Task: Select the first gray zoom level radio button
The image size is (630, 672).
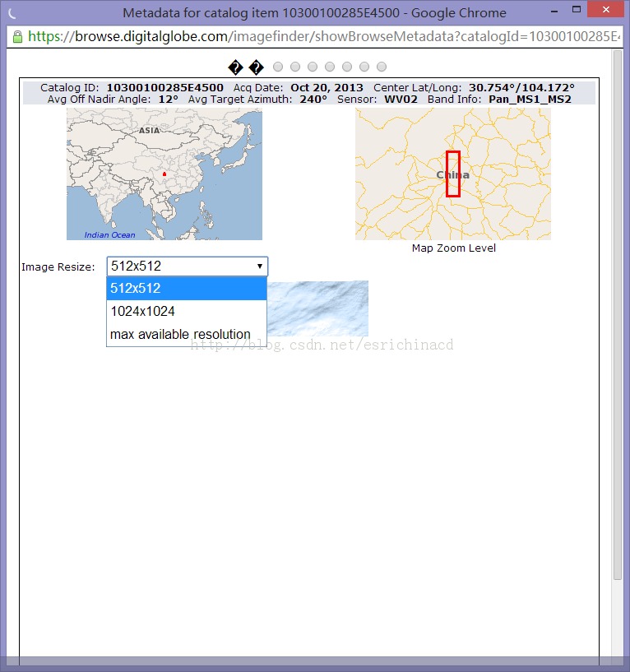Action: (x=278, y=67)
